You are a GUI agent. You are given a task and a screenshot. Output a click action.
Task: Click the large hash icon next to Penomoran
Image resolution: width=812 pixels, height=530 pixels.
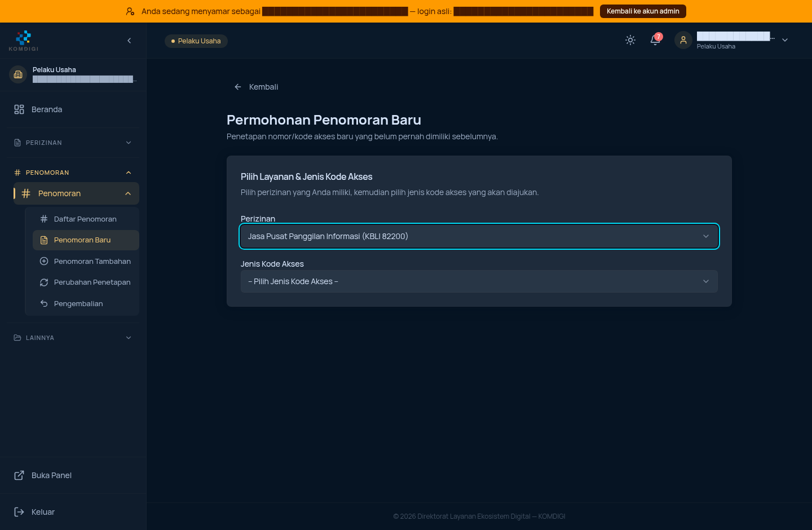pos(26,193)
